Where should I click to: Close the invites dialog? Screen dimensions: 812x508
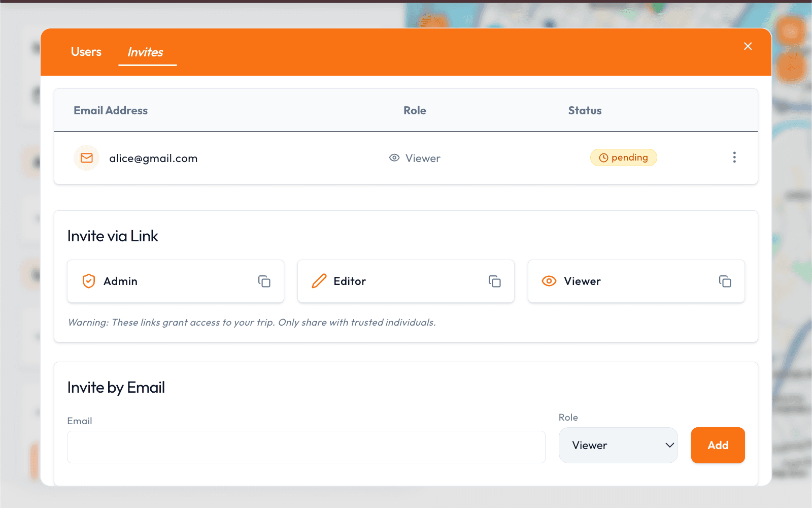click(748, 46)
